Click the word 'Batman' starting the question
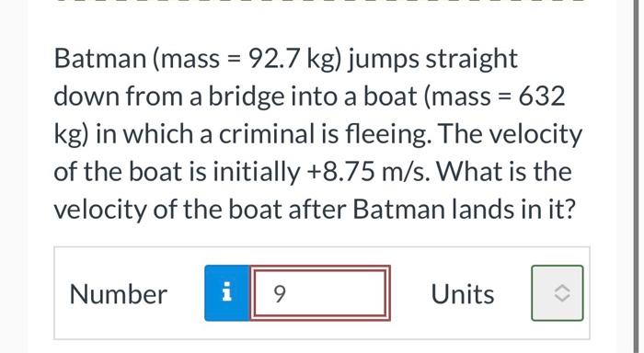644x353 pixels. point(100,59)
